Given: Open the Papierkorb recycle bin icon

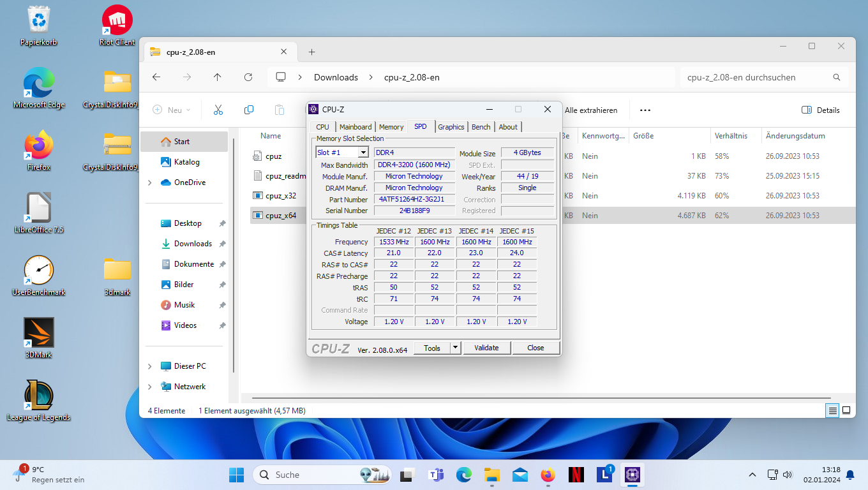Looking at the screenshot, I should click(39, 26).
